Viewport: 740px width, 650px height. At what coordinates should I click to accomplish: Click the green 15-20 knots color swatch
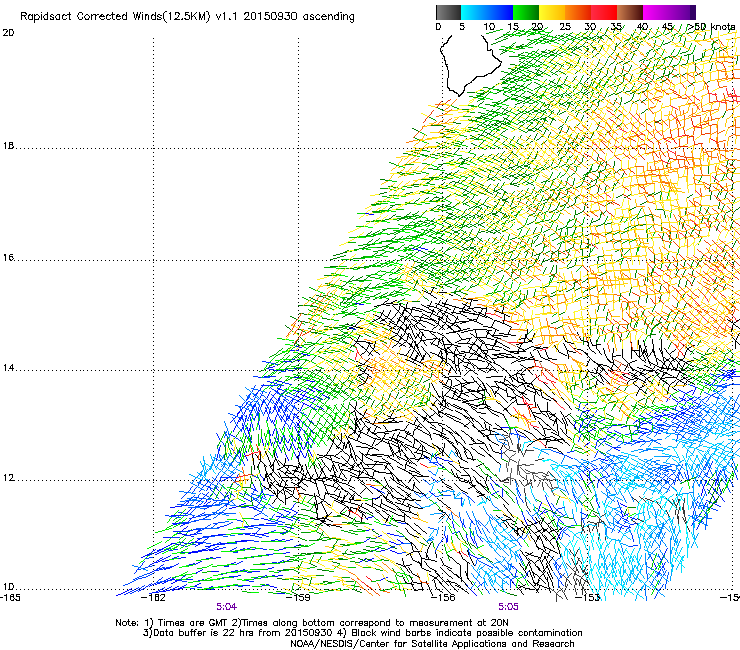(x=526, y=12)
